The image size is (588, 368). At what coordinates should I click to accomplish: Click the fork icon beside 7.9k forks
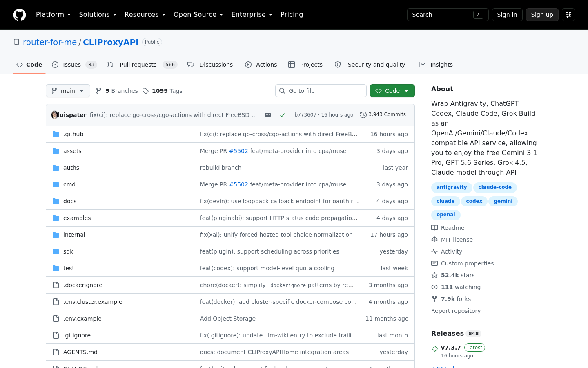(434, 299)
